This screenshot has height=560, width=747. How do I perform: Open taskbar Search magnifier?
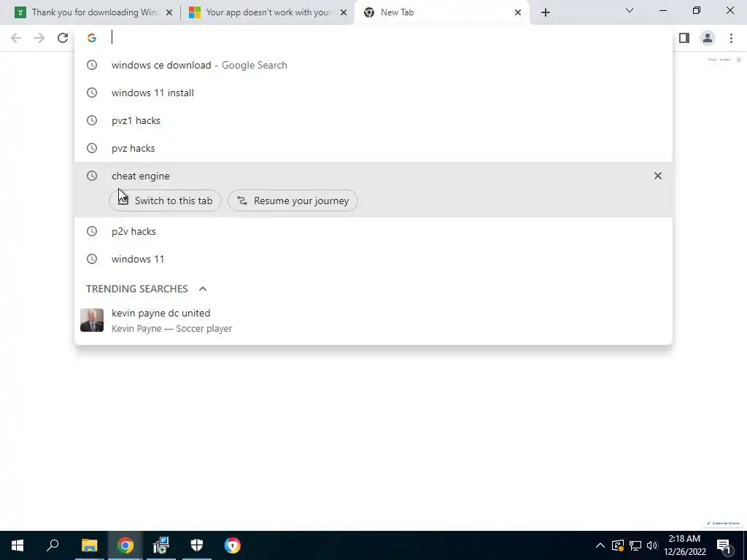click(x=53, y=545)
